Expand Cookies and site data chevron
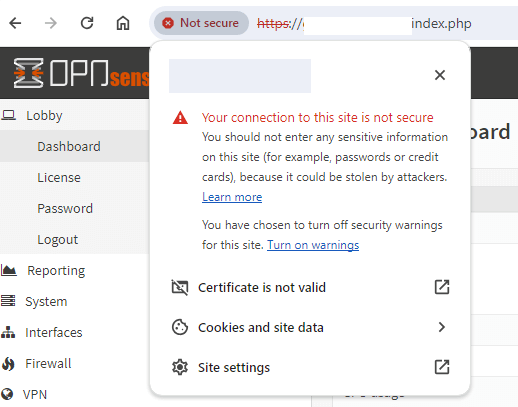The width and height of the screenshot is (518, 407). (442, 327)
